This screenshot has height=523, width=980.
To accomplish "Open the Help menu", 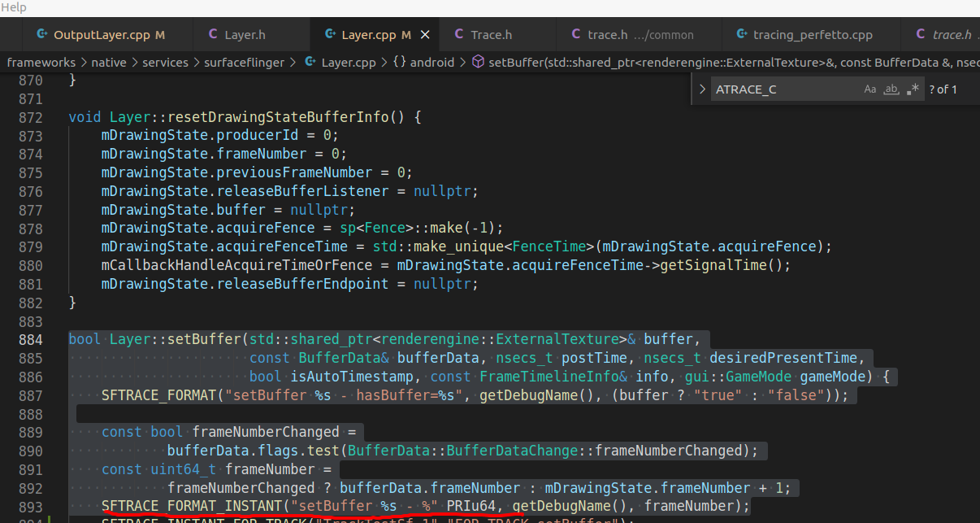I will tap(13, 7).
